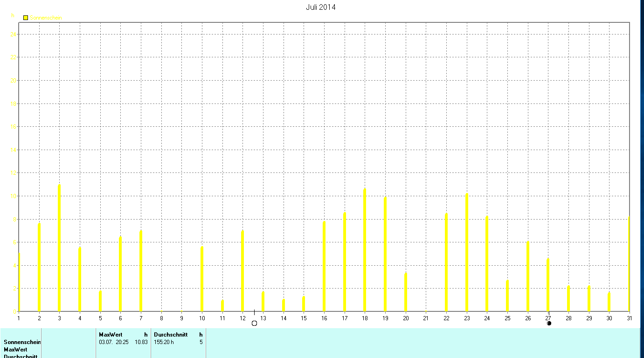This screenshot has width=644, height=358.
Task: Click the bar for day 28
Action: click(568, 298)
